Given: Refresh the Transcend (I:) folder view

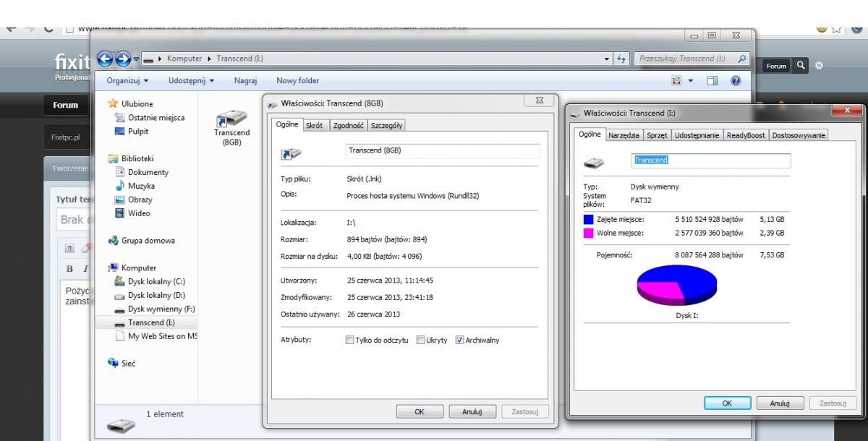Looking at the screenshot, I should [x=621, y=59].
